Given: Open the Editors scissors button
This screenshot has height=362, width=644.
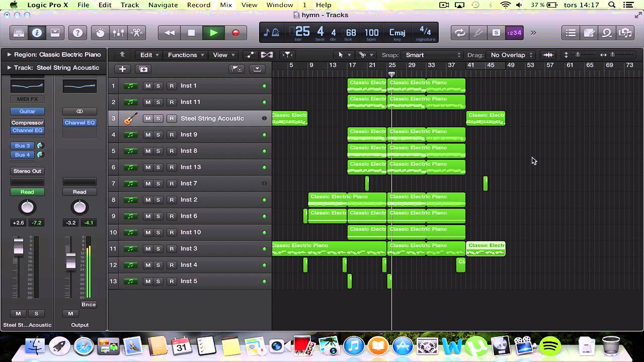Looking at the screenshot, I should (136, 33).
